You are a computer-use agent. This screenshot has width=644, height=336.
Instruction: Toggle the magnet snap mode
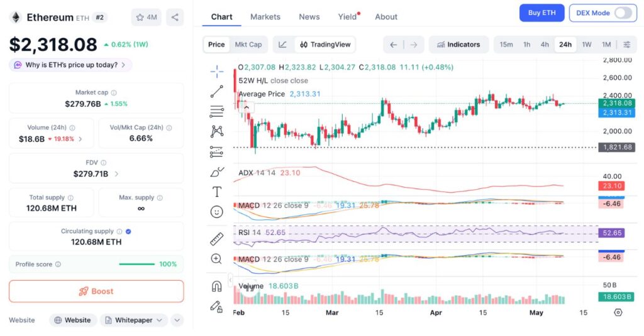(x=217, y=286)
